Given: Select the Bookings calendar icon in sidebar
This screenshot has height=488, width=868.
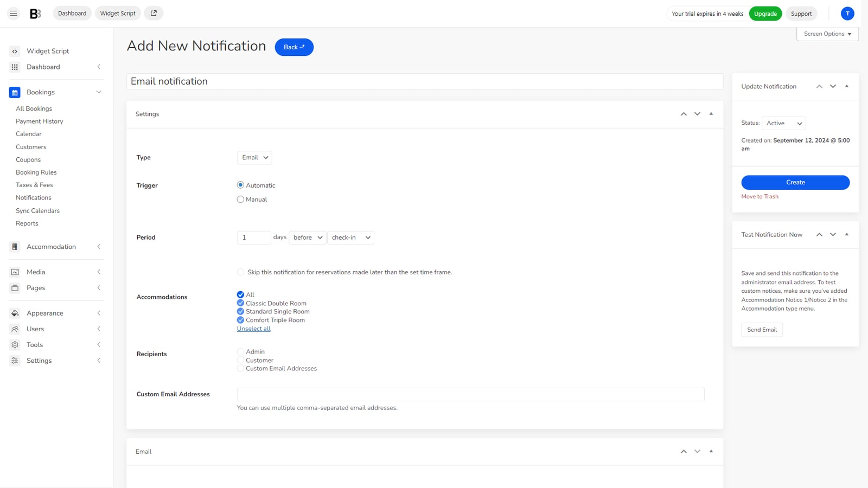Looking at the screenshot, I should coord(14,92).
